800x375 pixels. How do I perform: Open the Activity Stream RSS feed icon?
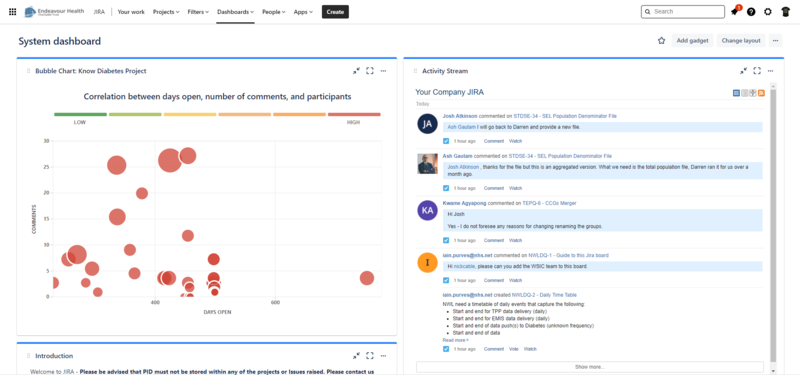[761, 93]
